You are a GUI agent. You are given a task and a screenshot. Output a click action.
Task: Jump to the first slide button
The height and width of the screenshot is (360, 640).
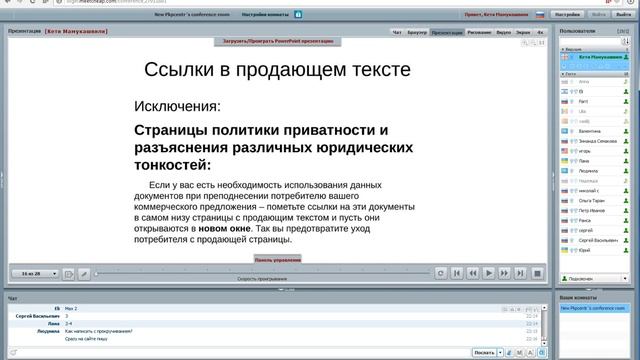456,273
